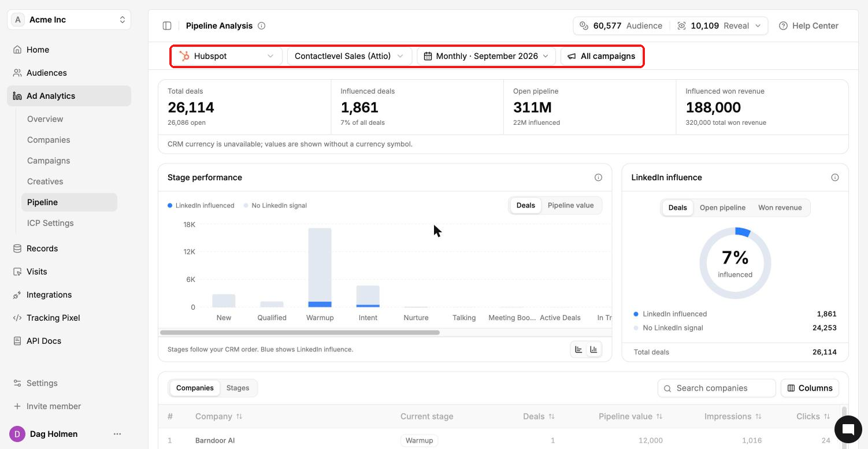
Task: Sort by Pipeline value column
Action: pyautogui.click(x=630, y=416)
